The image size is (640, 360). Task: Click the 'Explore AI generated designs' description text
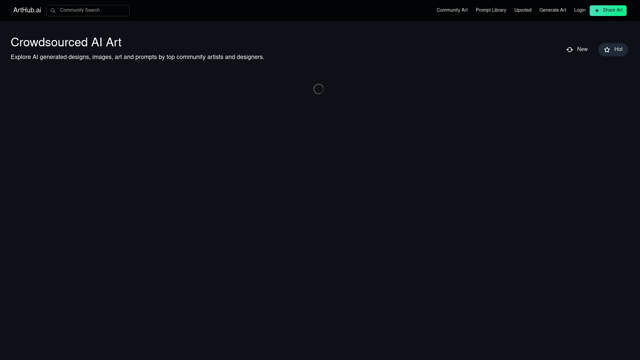137,57
